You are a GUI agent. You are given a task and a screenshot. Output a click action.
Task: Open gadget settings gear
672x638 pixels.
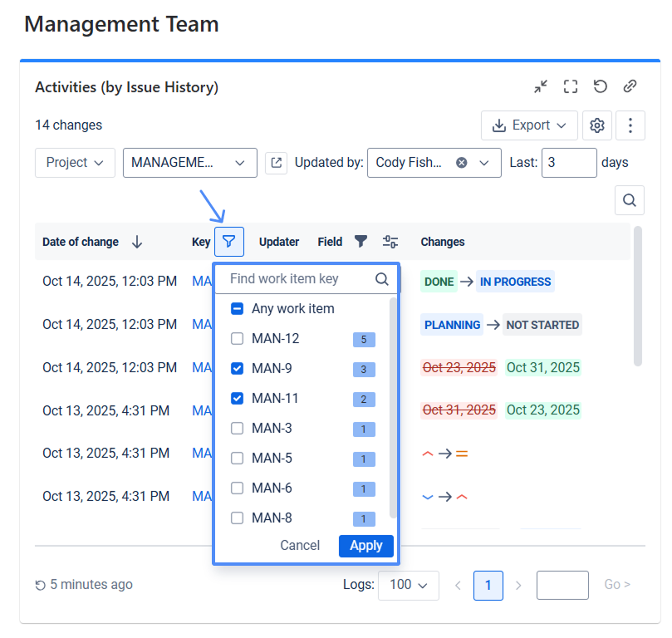tap(596, 125)
